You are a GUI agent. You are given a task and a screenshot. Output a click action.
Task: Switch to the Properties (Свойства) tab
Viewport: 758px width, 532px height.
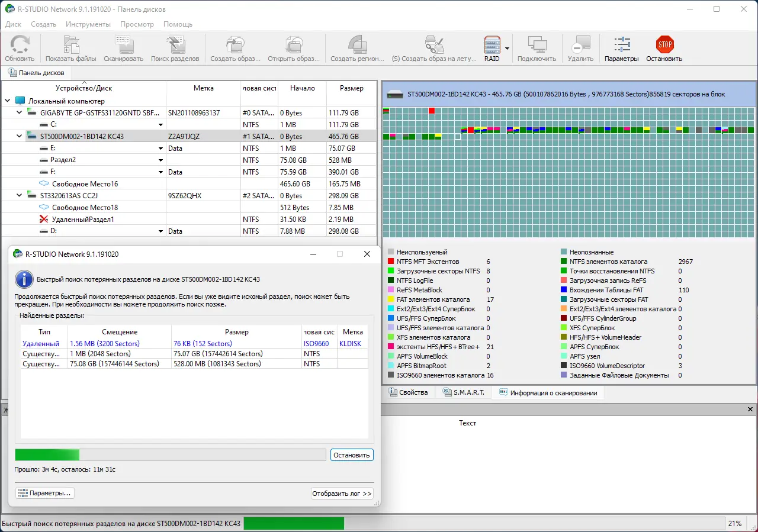pyautogui.click(x=408, y=392)
